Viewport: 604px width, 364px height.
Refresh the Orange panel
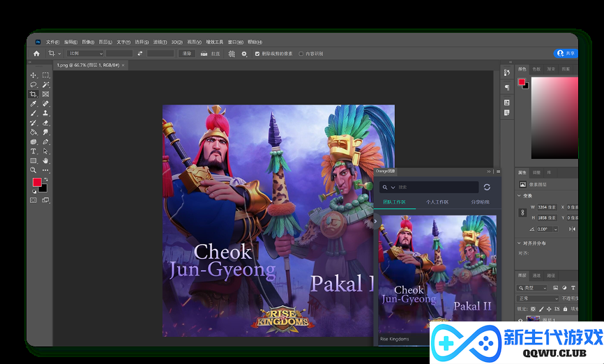coord(487,187)
